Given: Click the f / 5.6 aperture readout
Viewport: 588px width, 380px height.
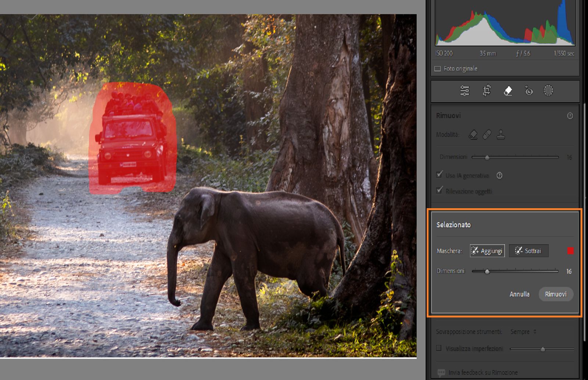Looking at the screenshot, I should pyautogui.click(x=523, y=53).
